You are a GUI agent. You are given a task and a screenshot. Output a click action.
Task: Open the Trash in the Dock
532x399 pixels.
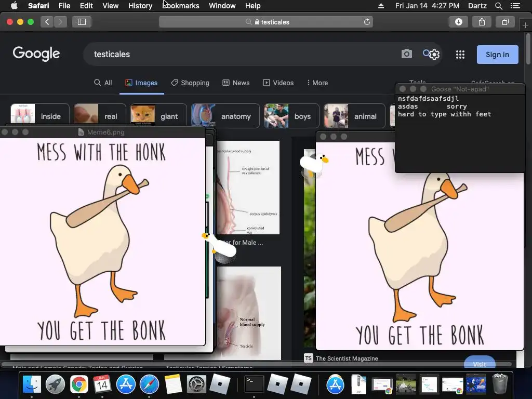tap(500, 384)
